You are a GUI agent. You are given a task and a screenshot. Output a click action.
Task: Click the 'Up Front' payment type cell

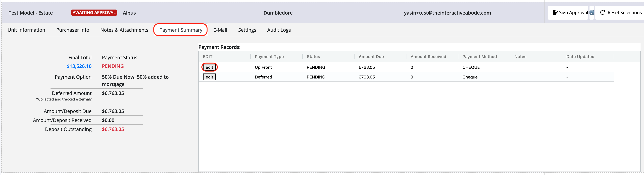(x=263, y=67)
